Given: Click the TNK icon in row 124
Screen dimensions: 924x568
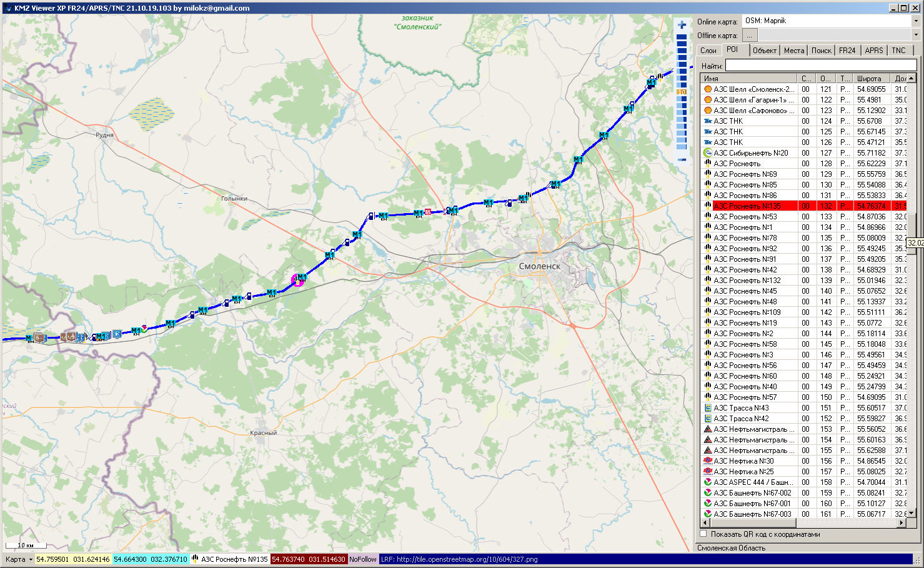Looking at the screenshot, I should click(x=708, y=121).
